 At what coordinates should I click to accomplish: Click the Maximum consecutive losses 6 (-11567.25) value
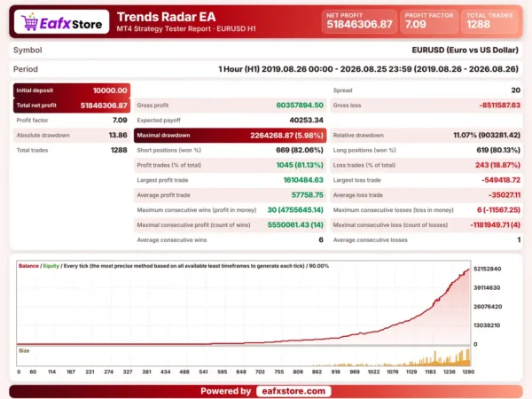tap(498, 210)
